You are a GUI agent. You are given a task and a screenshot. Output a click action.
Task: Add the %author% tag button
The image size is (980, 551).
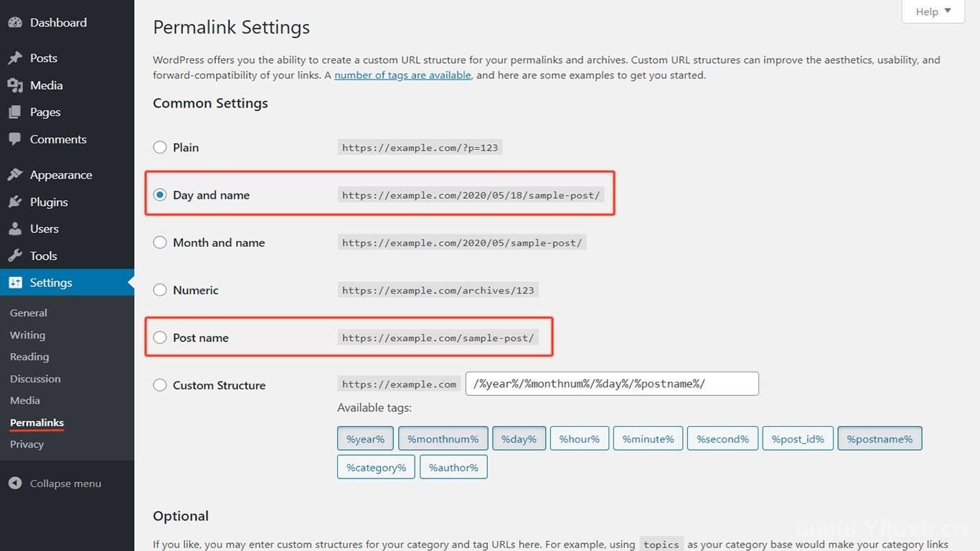pos(453,468)
